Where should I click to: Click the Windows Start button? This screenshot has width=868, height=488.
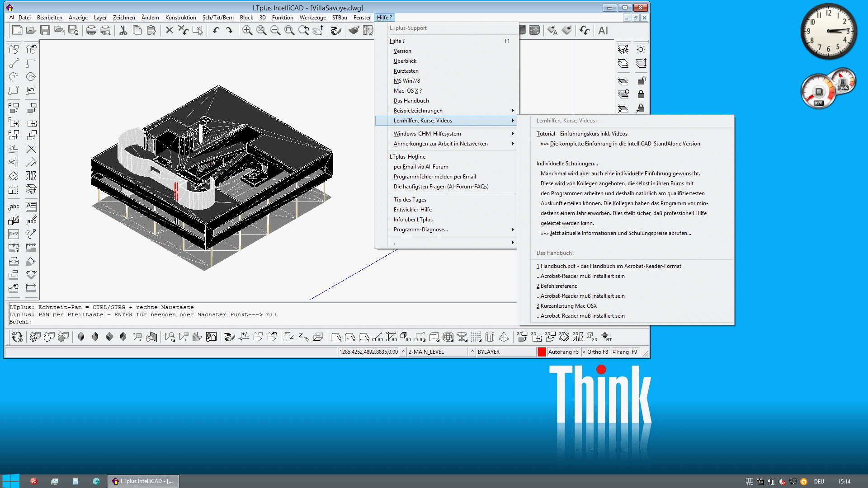tap(10, 481)
